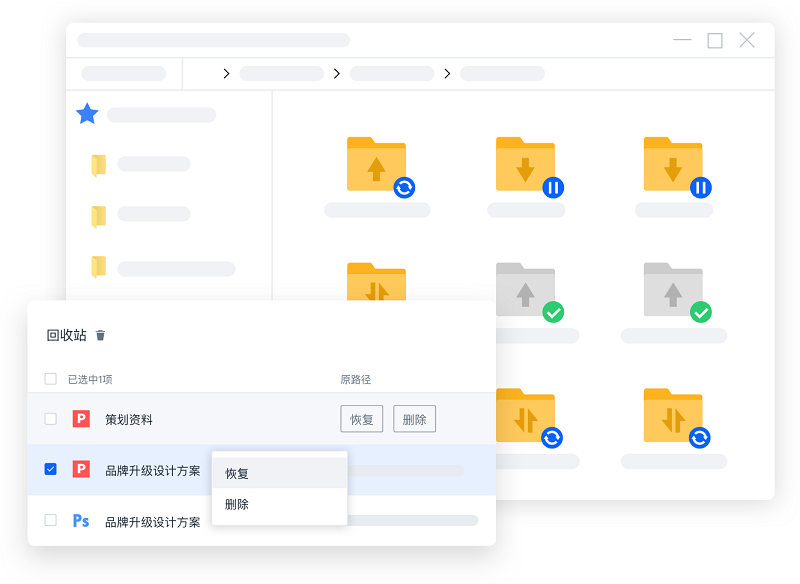Screen dimensions: 800x584
Task: Click the third breadcrumb arrow
Action: (447, 73)
